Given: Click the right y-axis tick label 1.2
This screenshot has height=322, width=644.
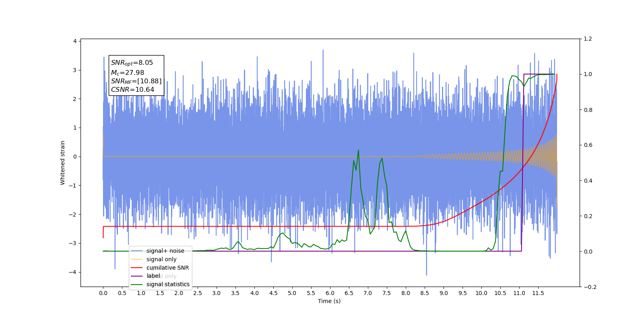Looking at the screenshot, I should point(588,39).
